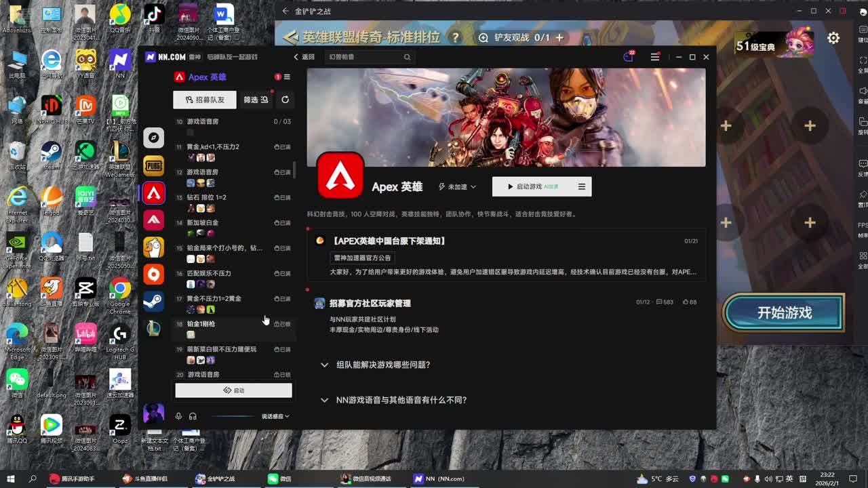Select the red Apex icon in NN sidebar
Viewport: 868px width, 488px height.
154,193
